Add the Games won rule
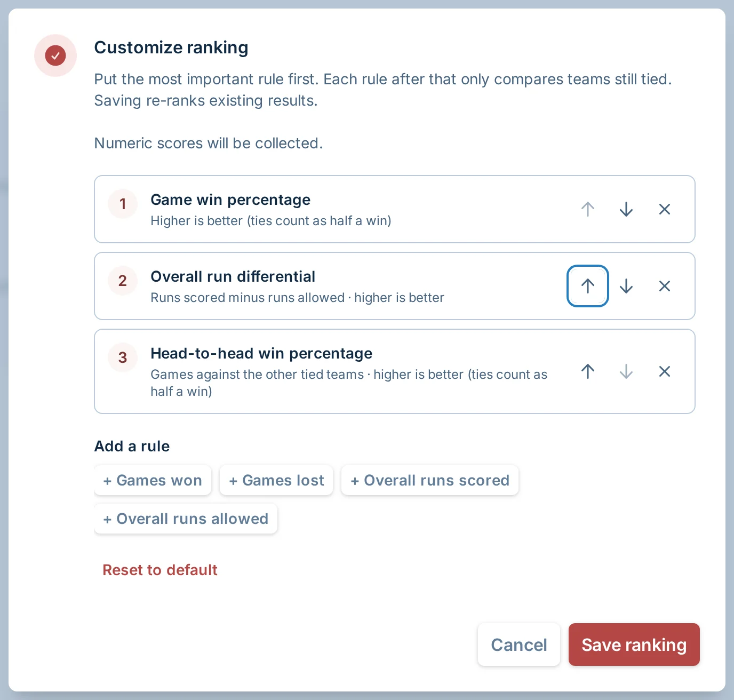Image resolution: width=734 pixels, height=700 pixels. tap(153, 480)
